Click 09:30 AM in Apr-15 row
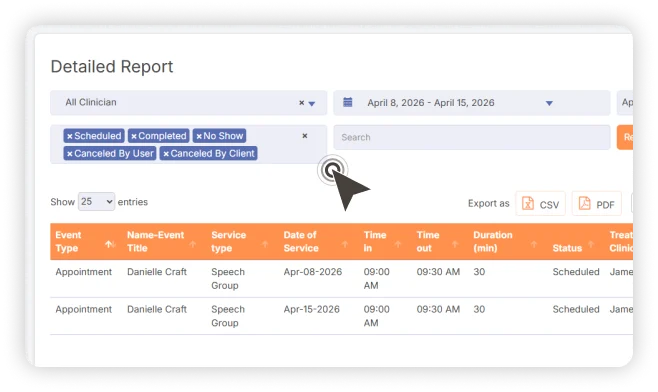The width and height of the screenshot is (658, 392). (438, 309)
